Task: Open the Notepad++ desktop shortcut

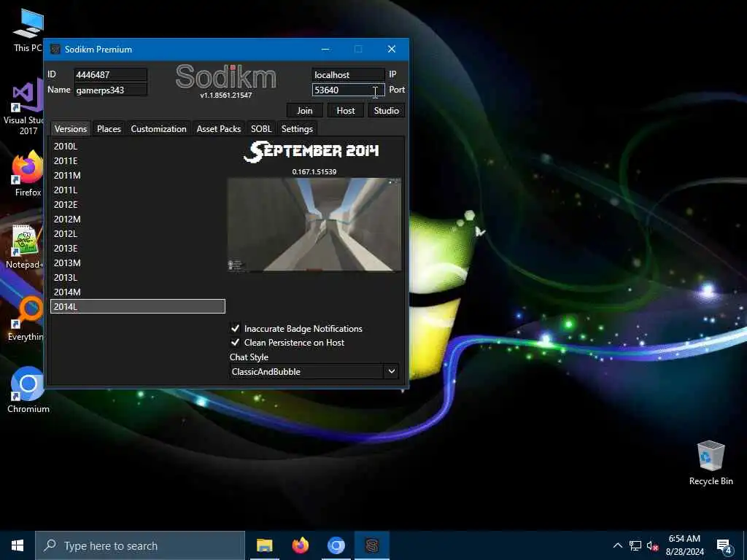Action: pyautogui.click(x=25, y=246)
